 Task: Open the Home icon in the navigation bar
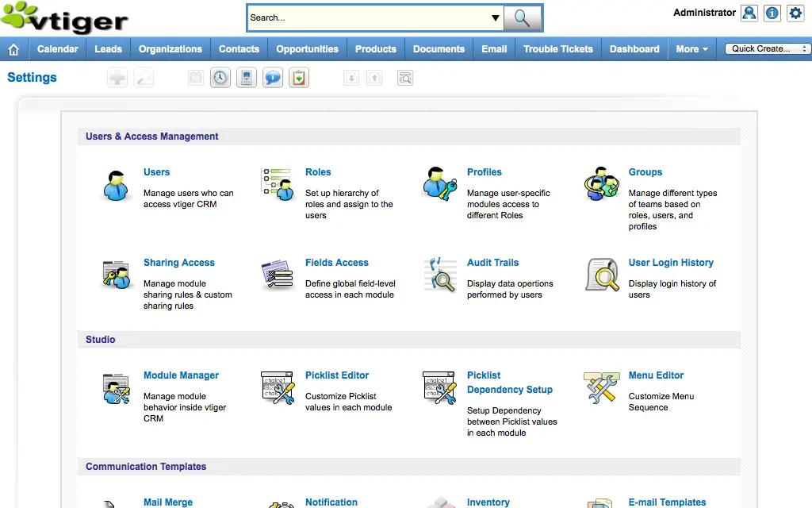click(x=13, y=48)
